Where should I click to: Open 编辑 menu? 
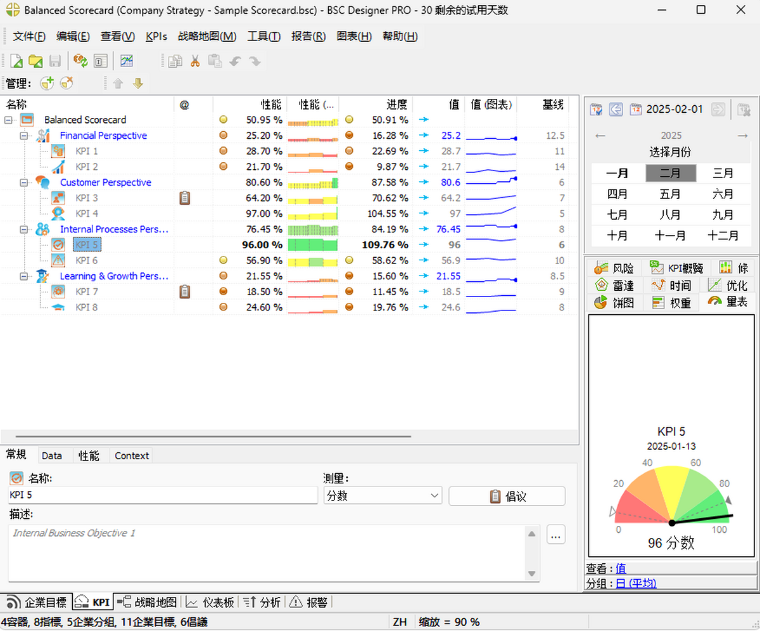pyautogui.click(x=73, y=36)
